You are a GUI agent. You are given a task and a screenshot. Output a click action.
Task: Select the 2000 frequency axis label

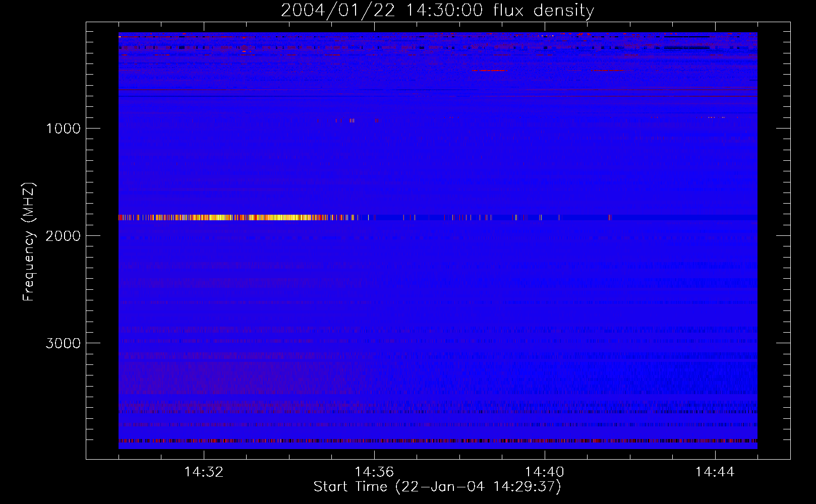coord(63,236)
